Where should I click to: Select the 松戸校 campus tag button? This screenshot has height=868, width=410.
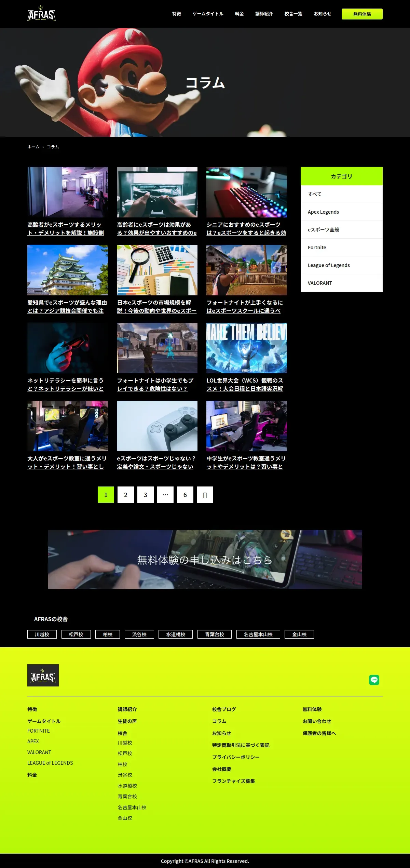[76, 634]
